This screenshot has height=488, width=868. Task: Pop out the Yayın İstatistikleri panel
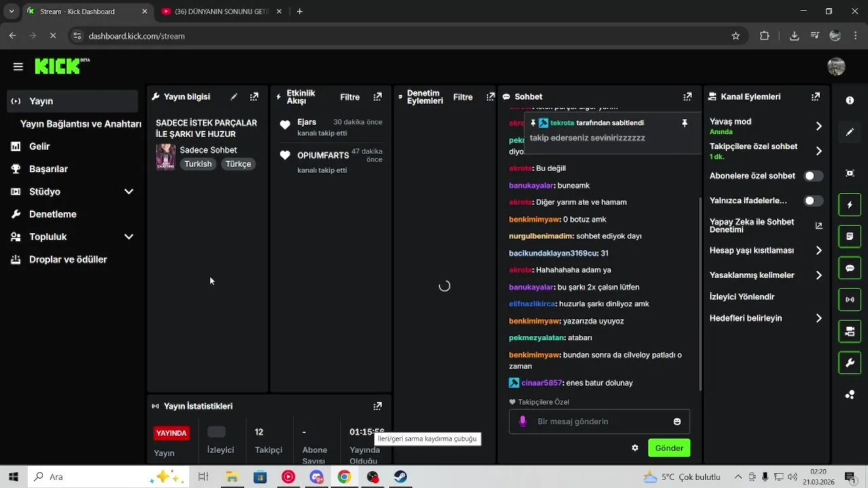pyautogui.click(x=378, y=406)
